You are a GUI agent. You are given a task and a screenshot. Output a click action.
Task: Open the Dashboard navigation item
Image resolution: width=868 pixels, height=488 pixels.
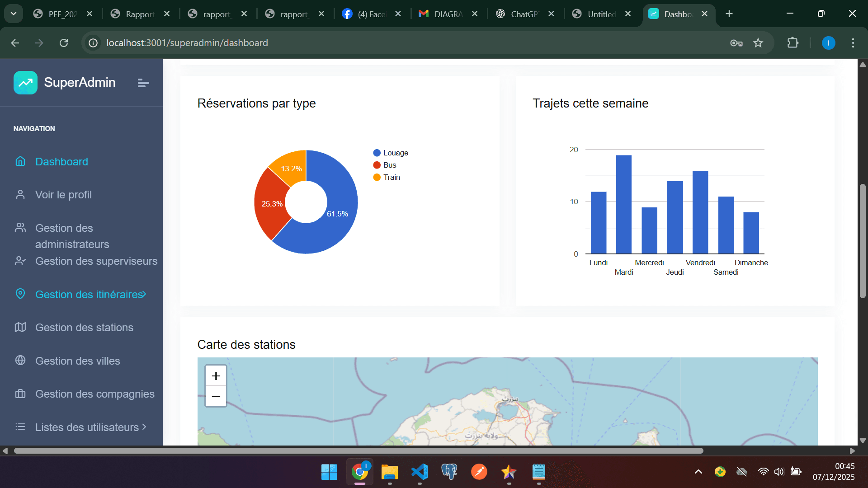(61, 161)
